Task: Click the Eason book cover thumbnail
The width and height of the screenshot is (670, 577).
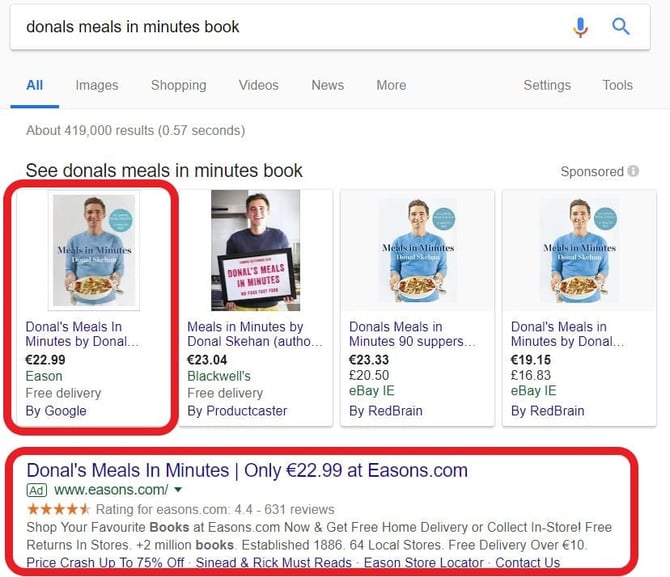Action: [94, 250]
